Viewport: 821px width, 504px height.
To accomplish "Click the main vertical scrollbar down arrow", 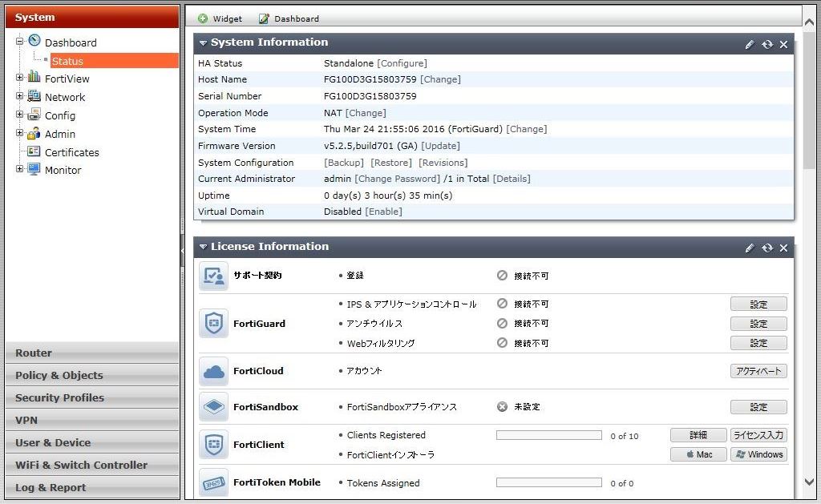I will pyautogui.click(x=809, y=482).
